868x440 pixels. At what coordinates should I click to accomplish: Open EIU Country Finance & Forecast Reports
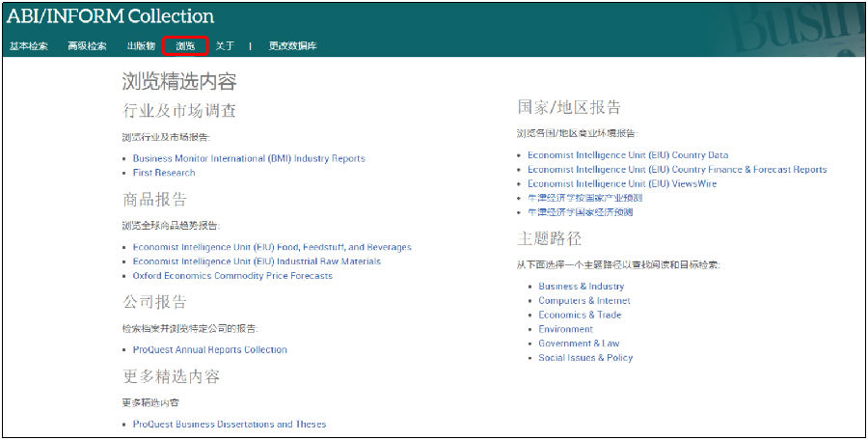(677, 170)
